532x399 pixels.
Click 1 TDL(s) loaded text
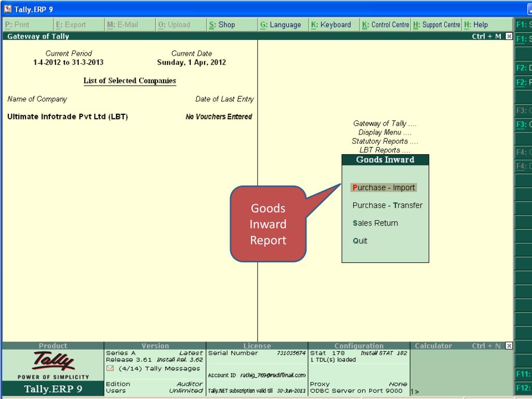click(333, 360)
